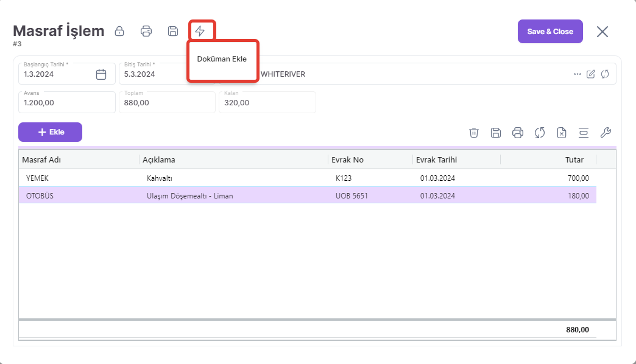Click the lock icon beside Masraf İşlem

pyautogui.click(x=120, y=31)
